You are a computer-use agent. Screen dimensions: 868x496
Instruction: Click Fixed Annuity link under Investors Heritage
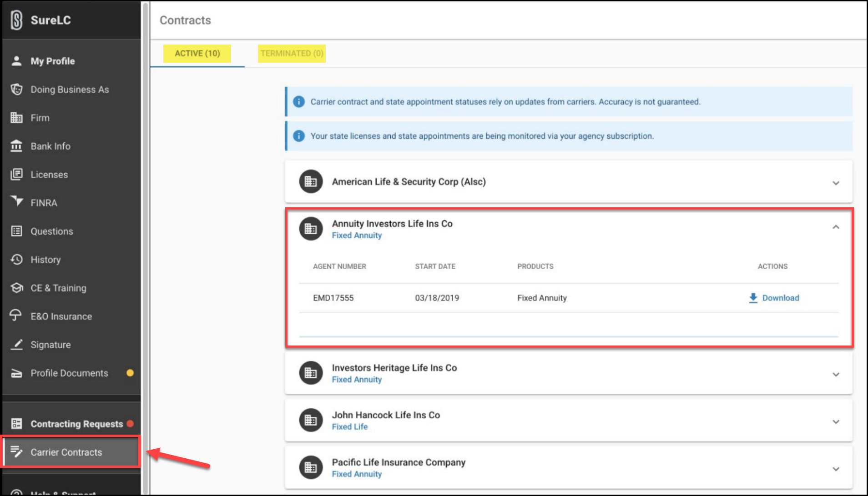(x=357, y=380)
